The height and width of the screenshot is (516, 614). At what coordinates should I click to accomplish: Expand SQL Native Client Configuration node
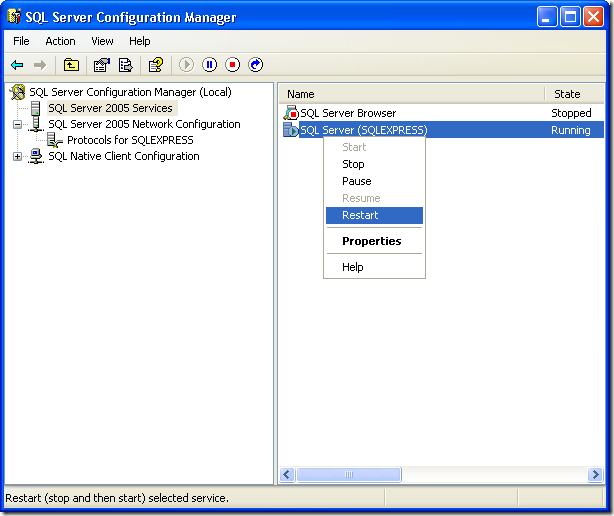click(17, 157)
